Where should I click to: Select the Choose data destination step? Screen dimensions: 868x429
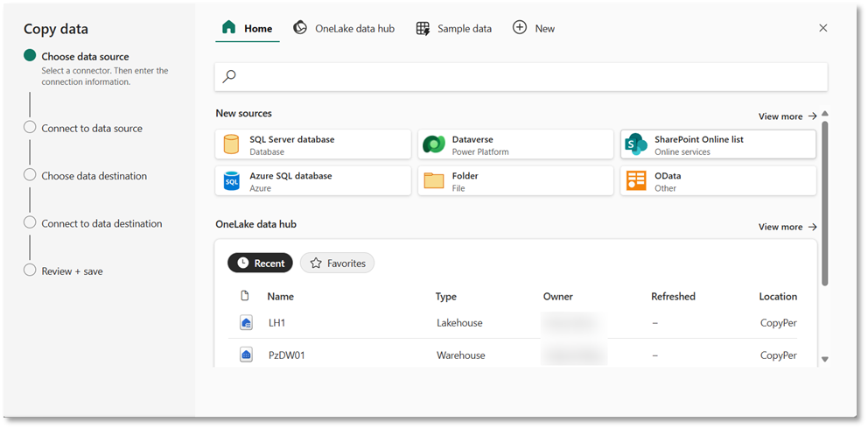(94, 175)
